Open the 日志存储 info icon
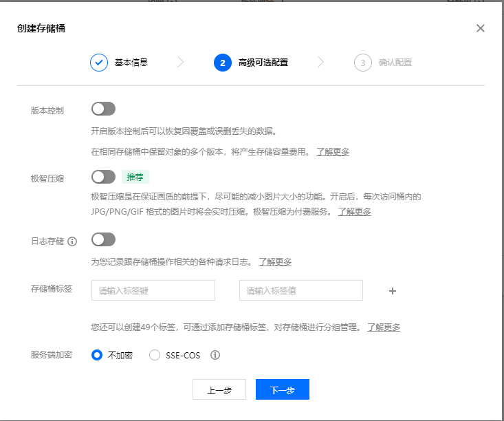This screenshot has width=504, height=421. [x=72, y=241]
